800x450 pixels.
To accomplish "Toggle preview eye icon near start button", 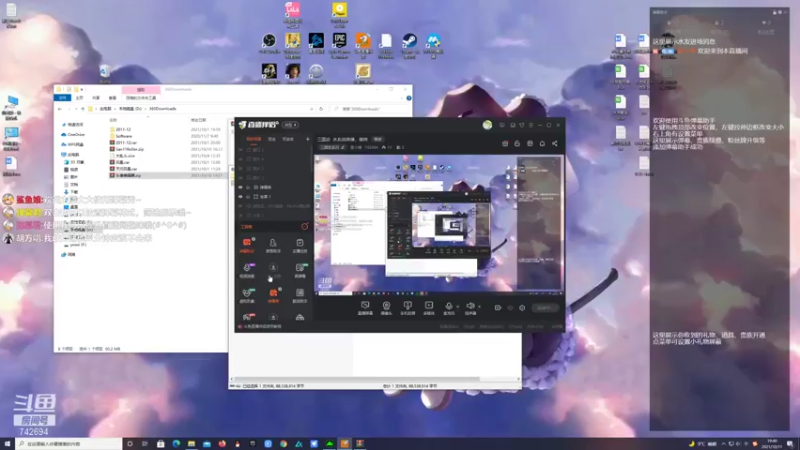I will point(510,308).
